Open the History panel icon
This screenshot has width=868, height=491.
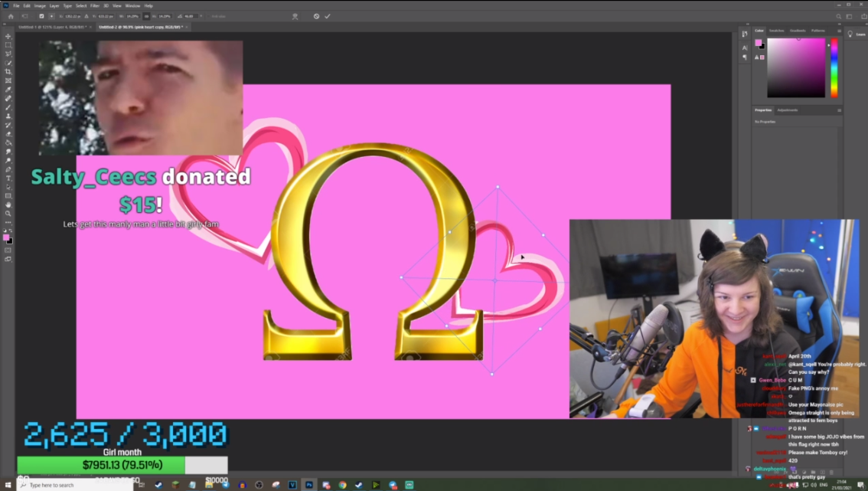tap(745, 34)
